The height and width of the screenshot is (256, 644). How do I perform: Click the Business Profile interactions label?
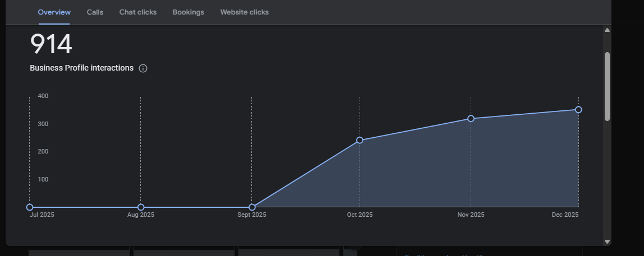coord(81,68)
